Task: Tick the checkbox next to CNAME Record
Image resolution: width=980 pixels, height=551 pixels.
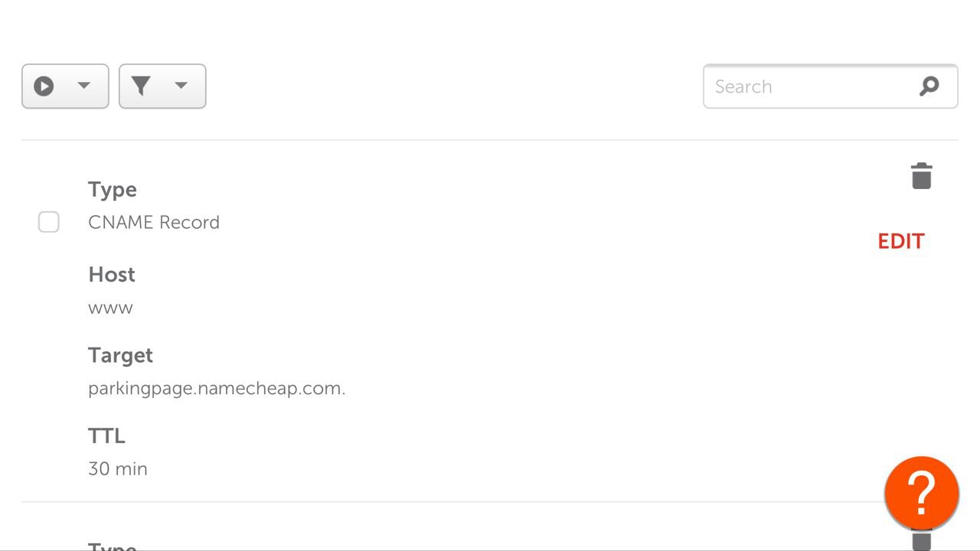Action: click(x=49, y=222)
